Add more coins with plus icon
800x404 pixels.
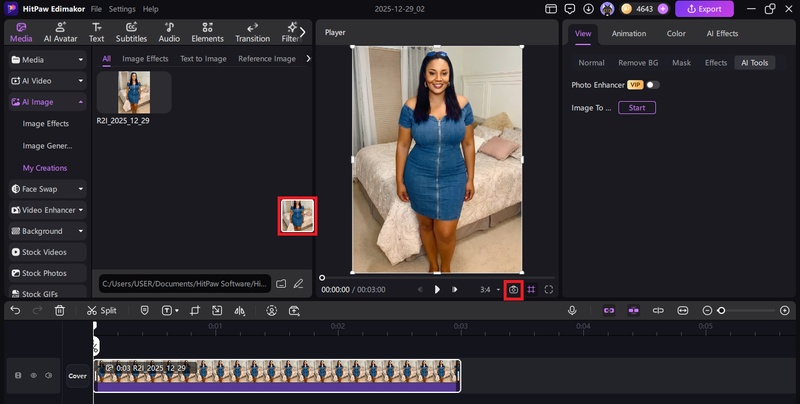663,9
